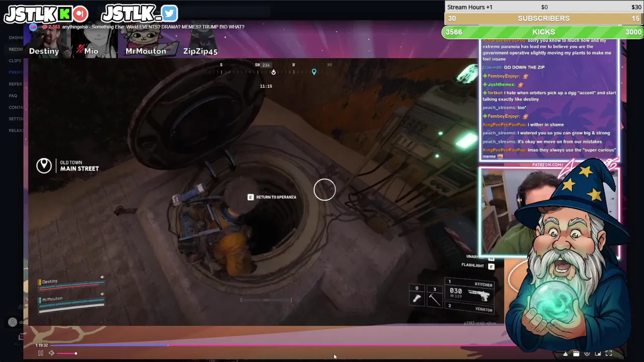Open the Dashboard sidebar item
Screen dimensions: 644x362
(x=16, y=38)
